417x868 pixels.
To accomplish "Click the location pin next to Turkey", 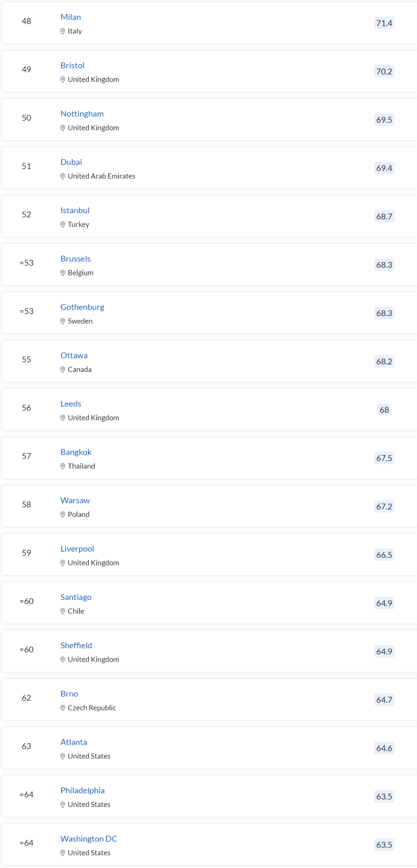I will click(x=63, y=224).
